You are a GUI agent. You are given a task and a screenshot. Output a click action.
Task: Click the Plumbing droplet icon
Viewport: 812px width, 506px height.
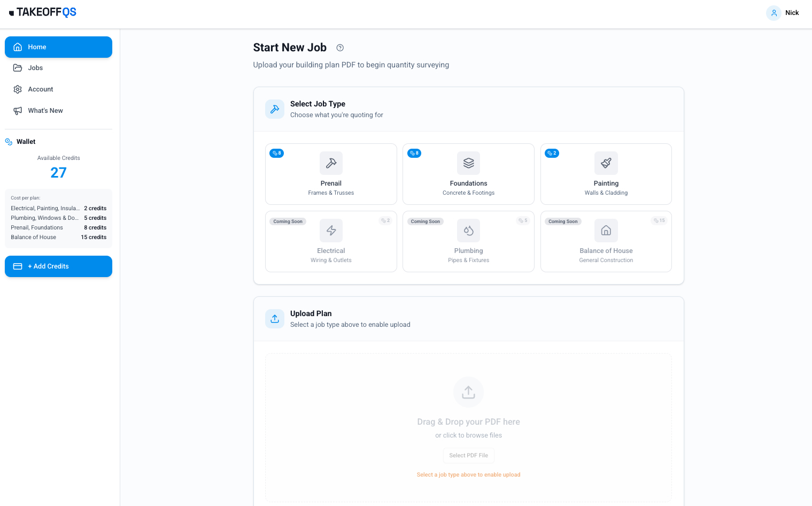(x=468, y=231)
